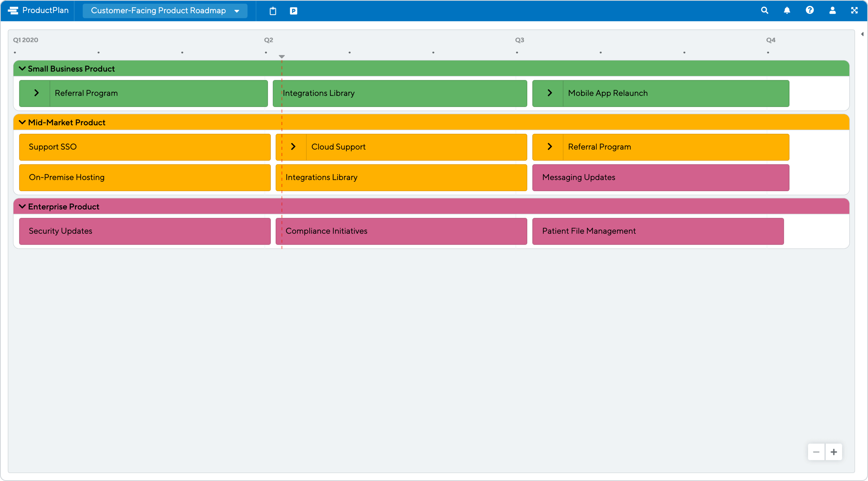Zoom out using the minus button

point(817,451)
